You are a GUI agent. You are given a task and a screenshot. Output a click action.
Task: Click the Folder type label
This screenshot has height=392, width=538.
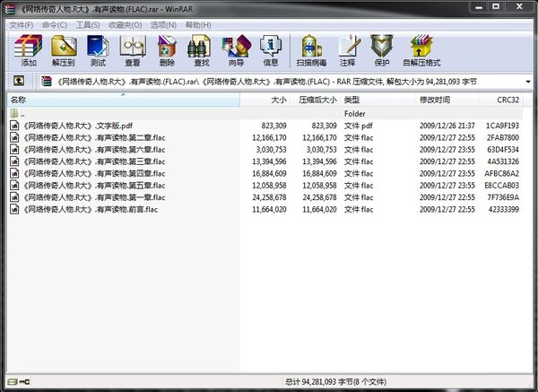(x=355, y=114)
